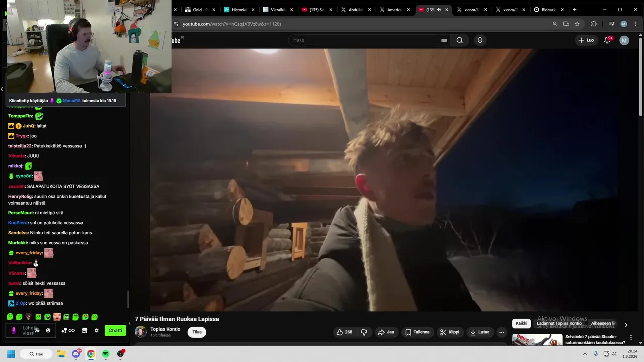Open the channel points infinity icon
Viewport: 644px width, 362px height.
pyautogui.click(x=68, y=330)
